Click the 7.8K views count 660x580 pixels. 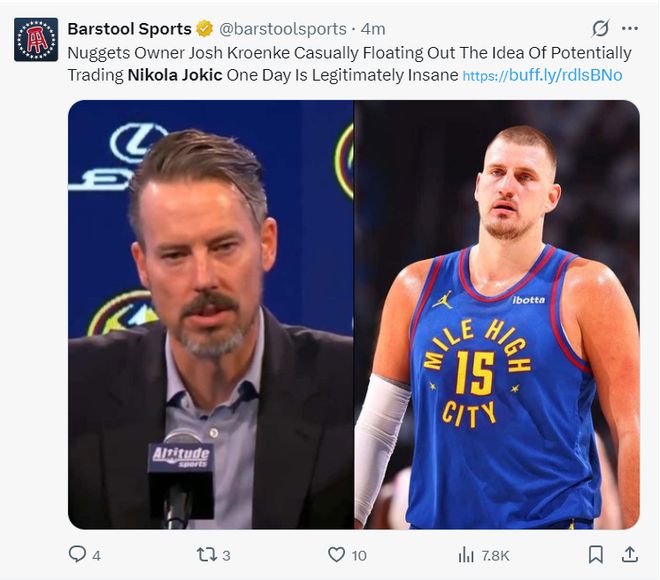point(496,555)
